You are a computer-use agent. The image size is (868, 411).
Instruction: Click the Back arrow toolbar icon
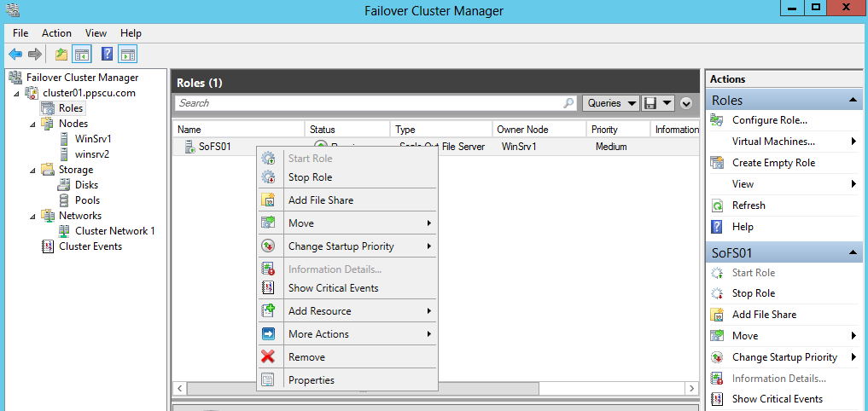click(x=15, y=55)
